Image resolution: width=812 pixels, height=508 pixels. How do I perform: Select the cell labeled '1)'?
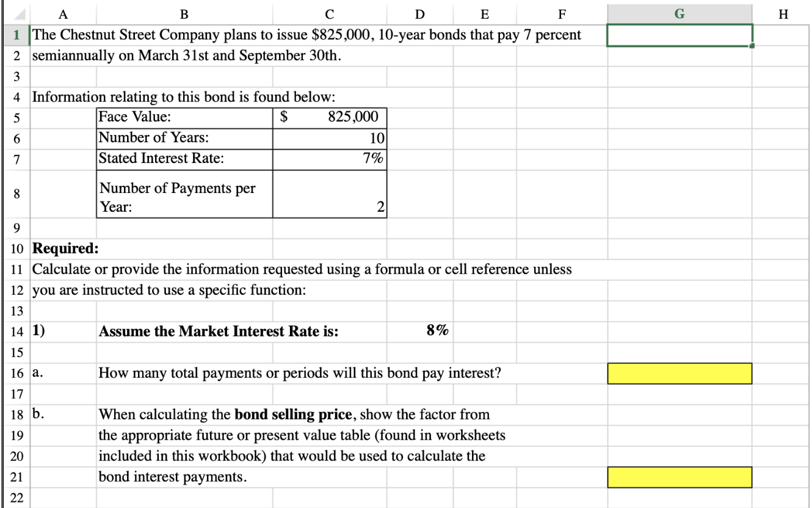[61, 330]
